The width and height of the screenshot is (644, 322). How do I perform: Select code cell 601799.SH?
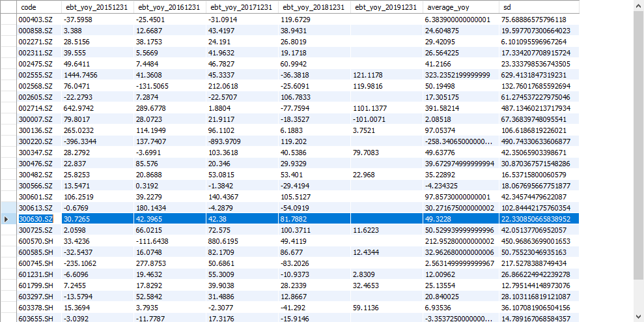click(40, 285)
